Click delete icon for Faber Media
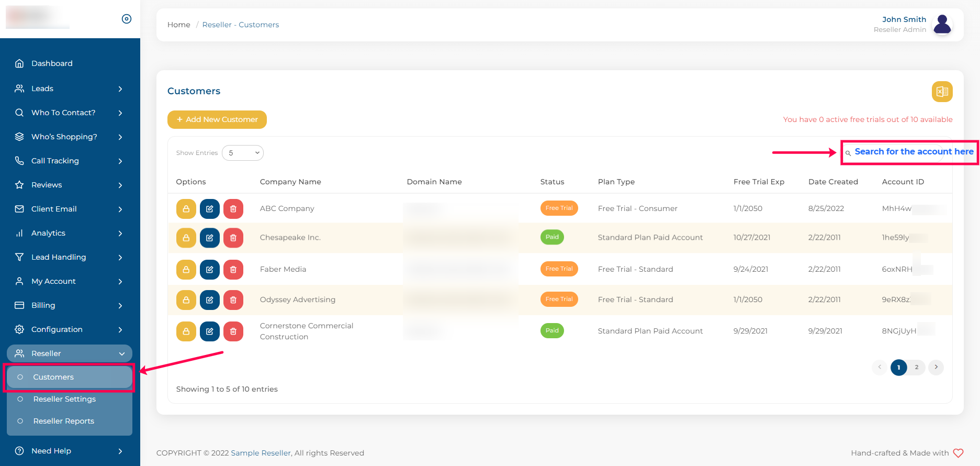Image resolution: width=980 pixels, height=466 pixels. (x=233, y=270)
